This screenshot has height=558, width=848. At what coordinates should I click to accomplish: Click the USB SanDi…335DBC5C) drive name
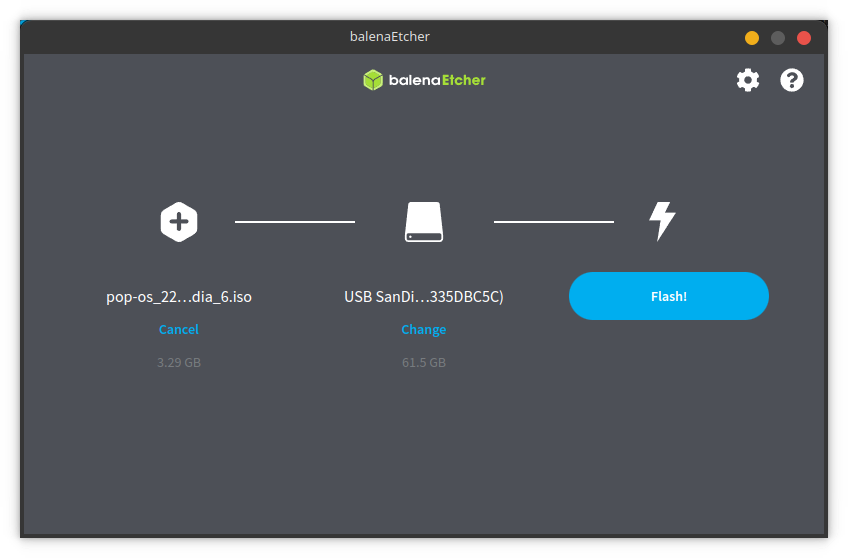424,297
